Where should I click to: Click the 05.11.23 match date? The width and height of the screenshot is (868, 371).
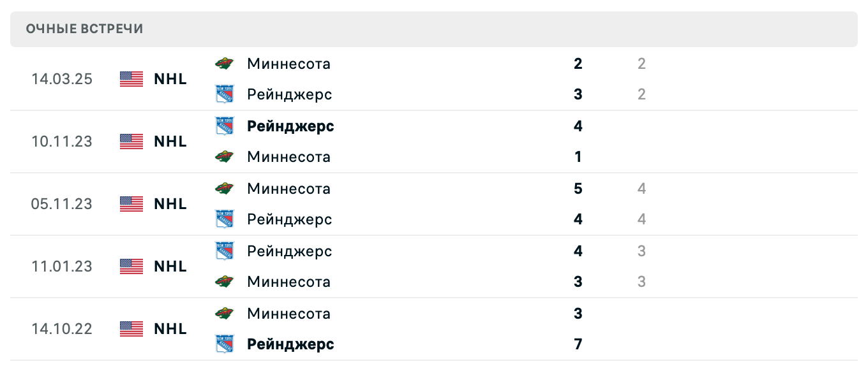point(62,204)
